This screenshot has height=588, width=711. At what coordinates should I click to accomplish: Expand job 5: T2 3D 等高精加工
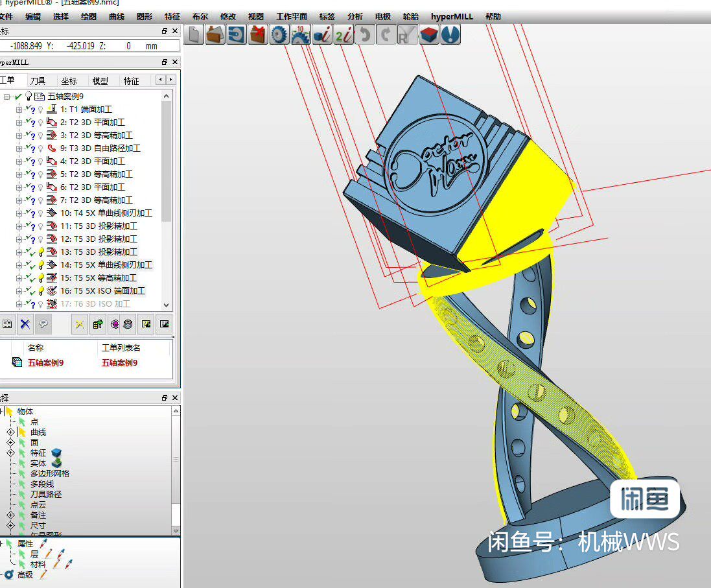click(x=19, y=174)
